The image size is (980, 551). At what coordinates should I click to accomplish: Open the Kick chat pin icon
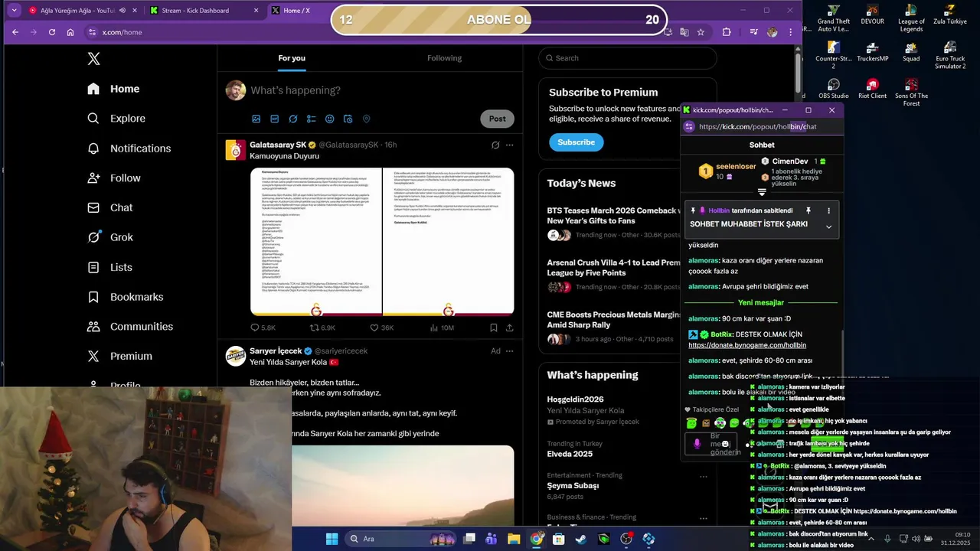808,210
